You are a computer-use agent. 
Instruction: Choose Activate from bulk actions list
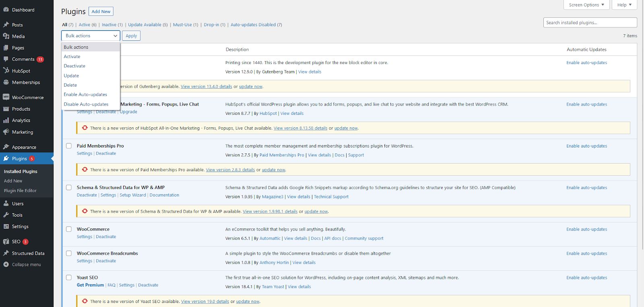pos(91,56)
